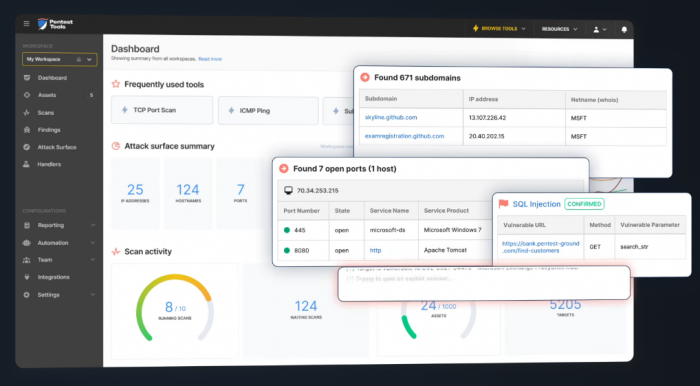Select the Attack Surface sidebar icon
The height and width of the screenshot is (386, 700).
[x=27, y=147]
